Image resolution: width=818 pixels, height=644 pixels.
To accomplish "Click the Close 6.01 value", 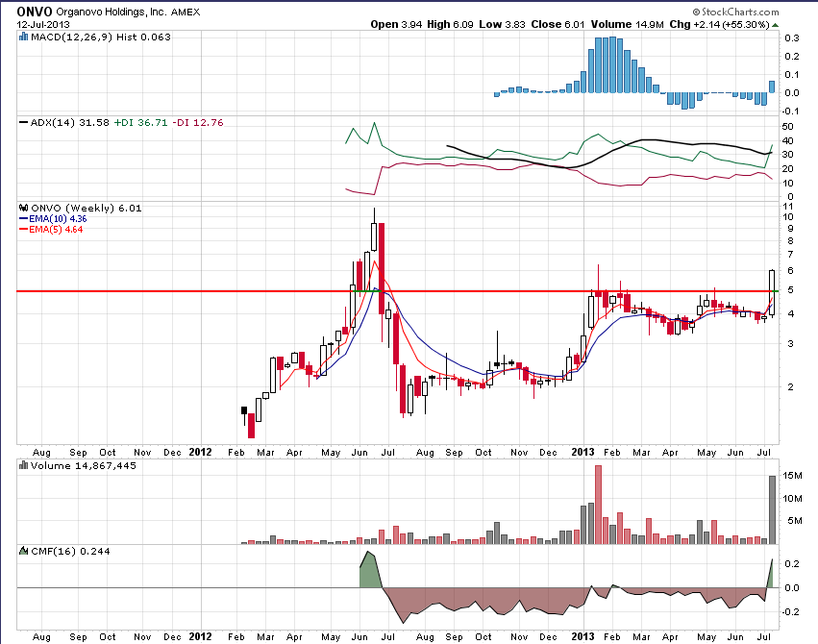I will [x=558, y=24].
